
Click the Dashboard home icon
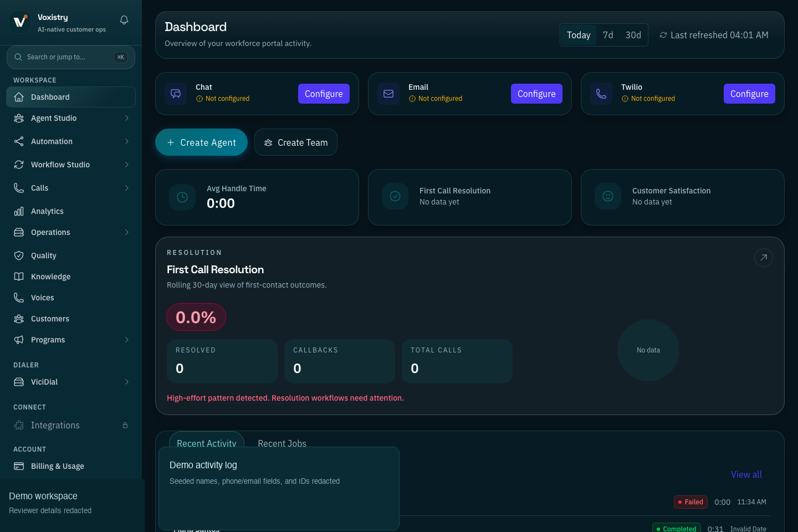click(x=19, y=97)
